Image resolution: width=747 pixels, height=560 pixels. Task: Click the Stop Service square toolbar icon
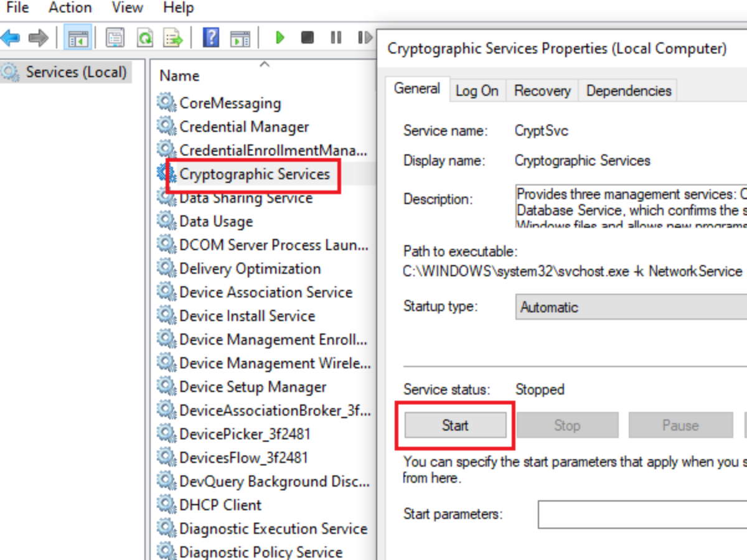[308, 38]
